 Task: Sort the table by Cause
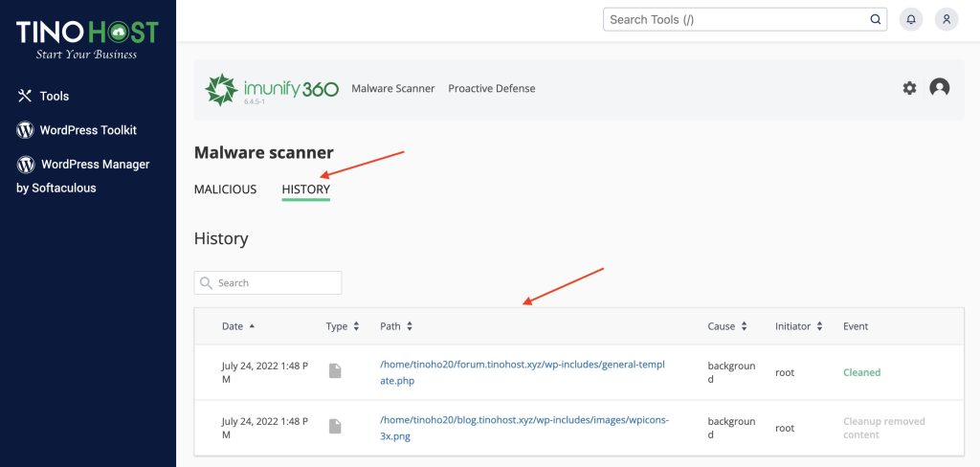click(727, 326)
